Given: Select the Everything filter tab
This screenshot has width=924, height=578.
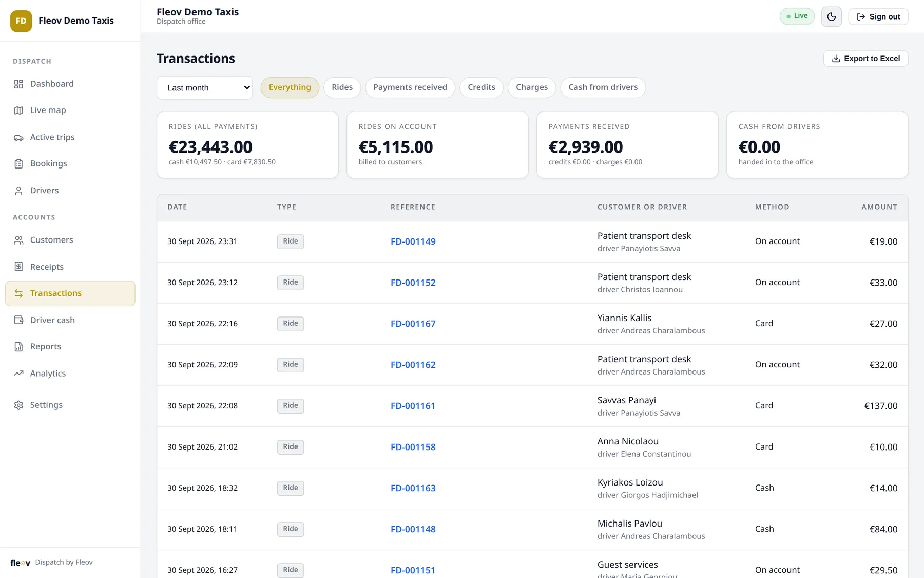Looking at the screenshot, I should tap(290, 87).
